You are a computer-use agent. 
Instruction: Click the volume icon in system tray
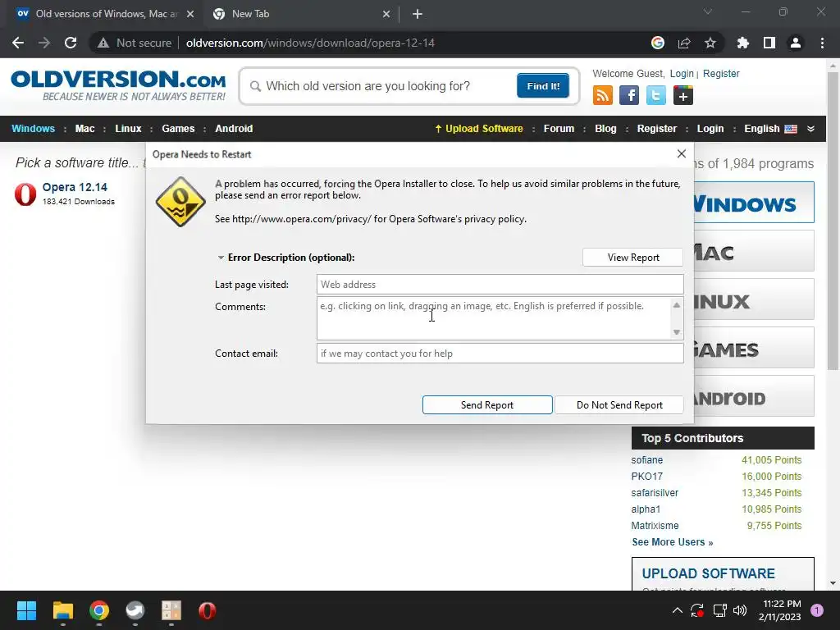[740, 610]
